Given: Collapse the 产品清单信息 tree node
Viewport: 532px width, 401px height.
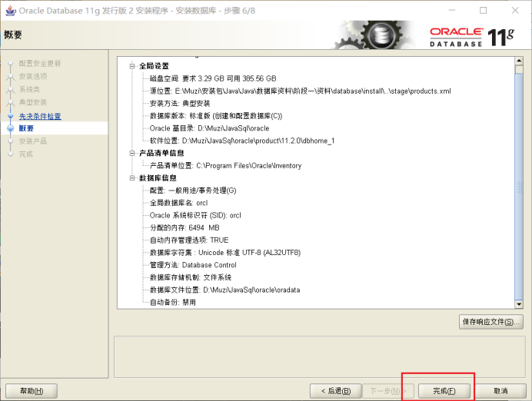Looking at the screenshot, I should point(132,153).
